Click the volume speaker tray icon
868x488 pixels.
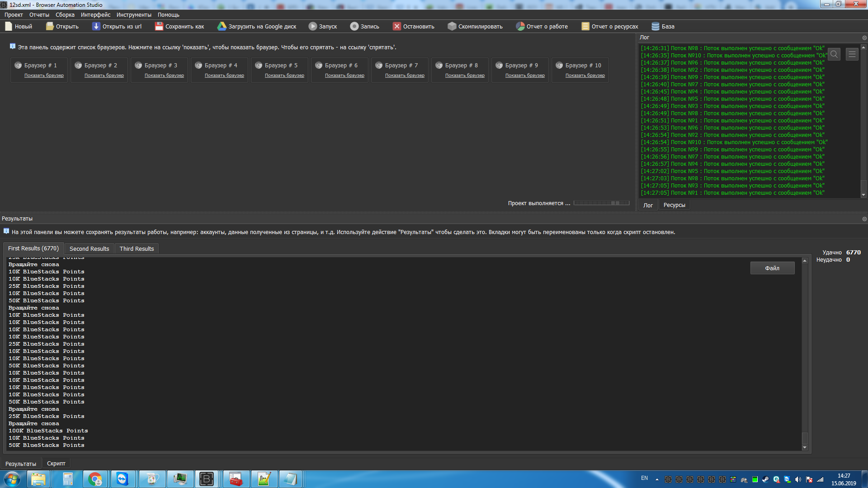[798, 479]
